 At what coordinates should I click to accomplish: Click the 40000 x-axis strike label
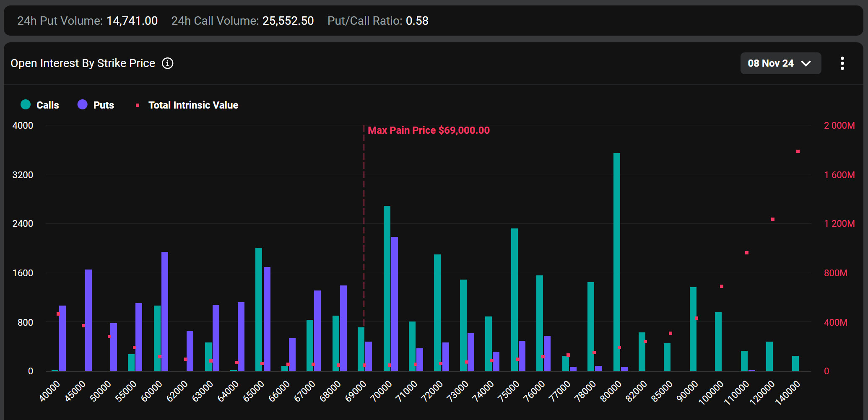pyautogui.click(x=50, y=391)
